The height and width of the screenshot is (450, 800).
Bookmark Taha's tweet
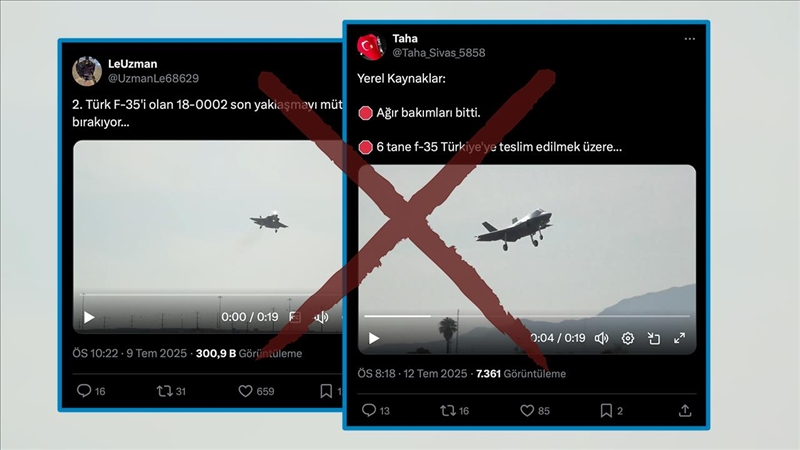click(606, 411)
